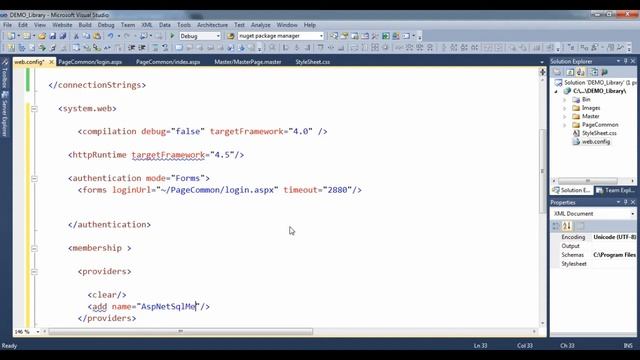
Task: Click the Undo arrow icon
Action: (x=110, y=36)
